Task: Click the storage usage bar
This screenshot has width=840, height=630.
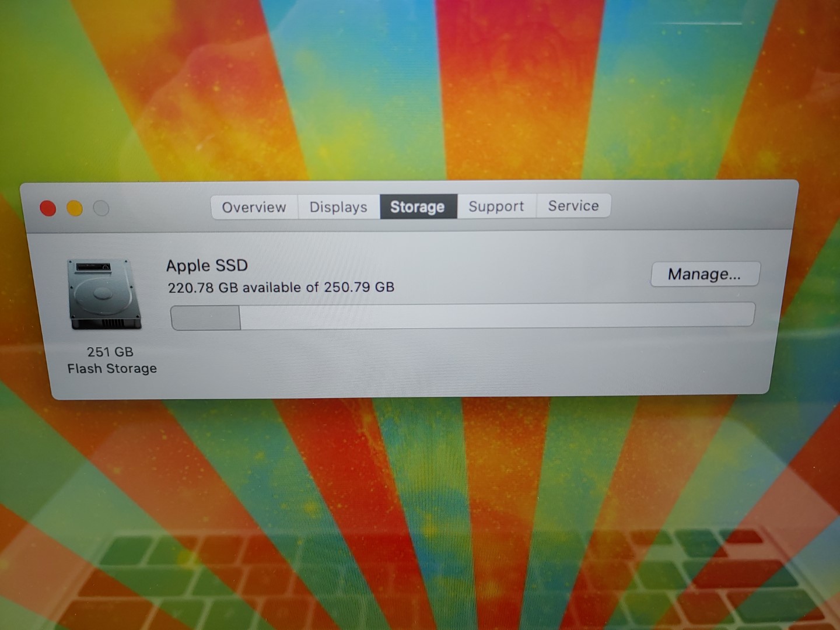Action: pos(462,316)
